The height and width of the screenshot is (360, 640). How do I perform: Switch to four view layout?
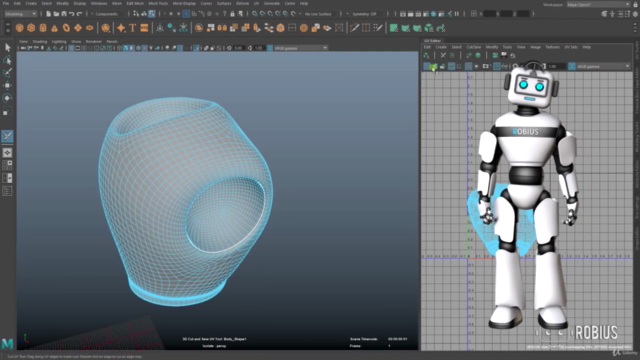[x=7, y=165]
